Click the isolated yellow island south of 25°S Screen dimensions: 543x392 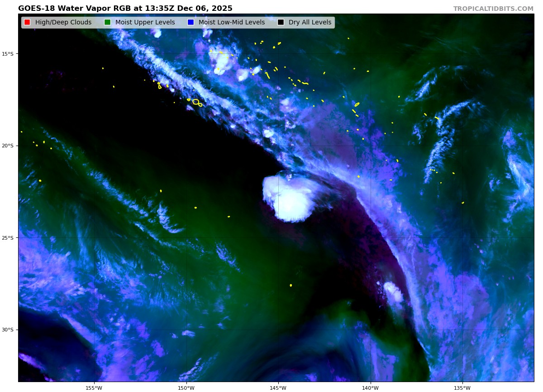coord(291,285)
